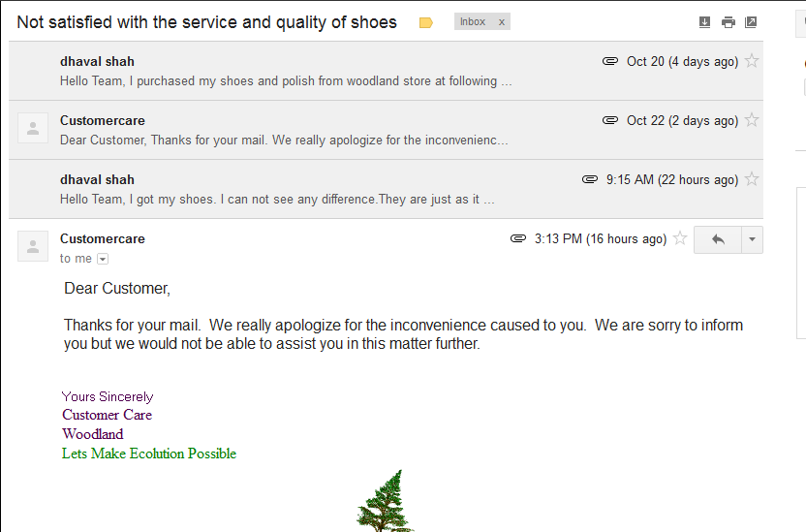Remove the Inbox label with x
The image size is (806, 532).
click(501, 22)
